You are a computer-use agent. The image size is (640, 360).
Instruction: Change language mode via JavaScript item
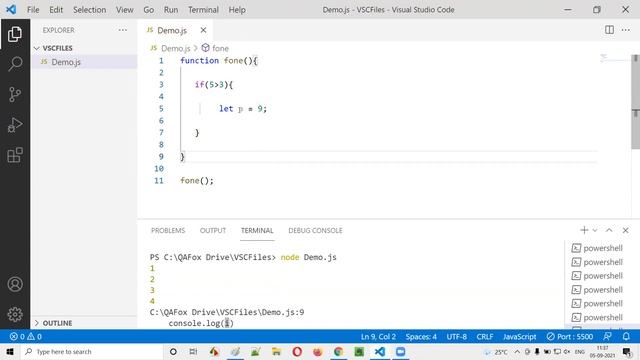click(x=519, y=336)
